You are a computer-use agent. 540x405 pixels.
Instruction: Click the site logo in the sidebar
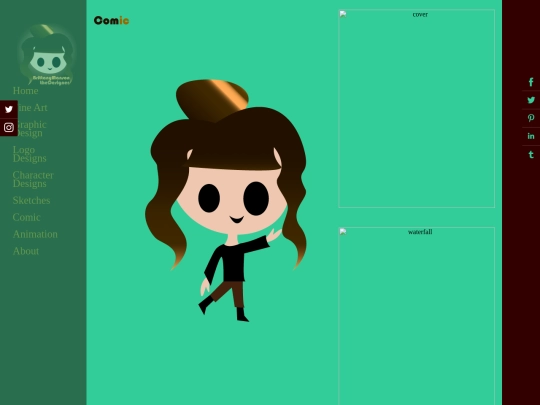coord(46,55)
